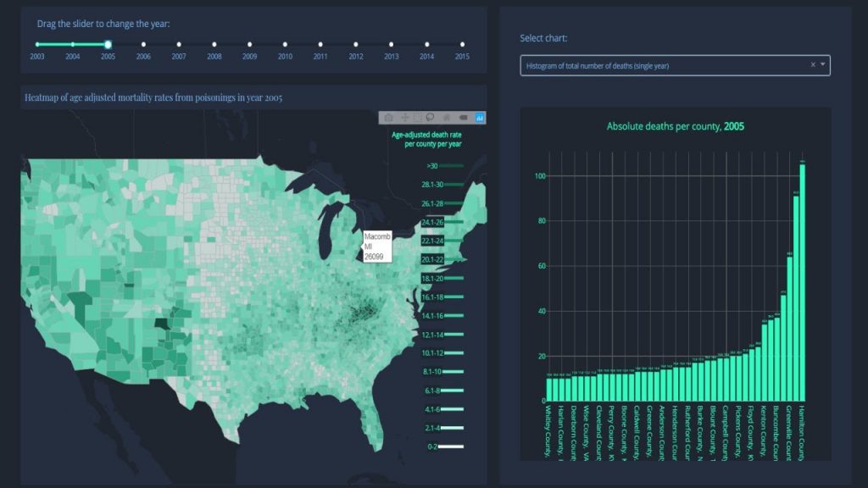The image size is (868, 488).
Task: Select the Pan tool in map modebar
Action: tap(404, 118)
